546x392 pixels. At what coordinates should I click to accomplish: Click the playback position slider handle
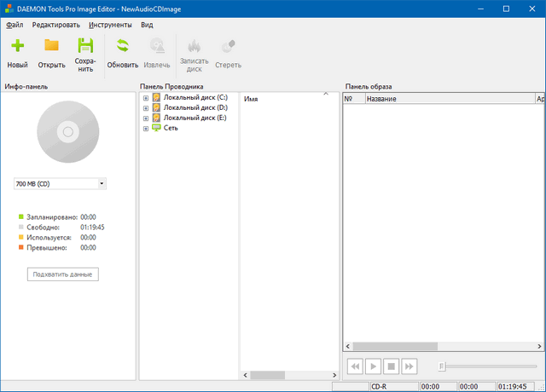[441, 366]
